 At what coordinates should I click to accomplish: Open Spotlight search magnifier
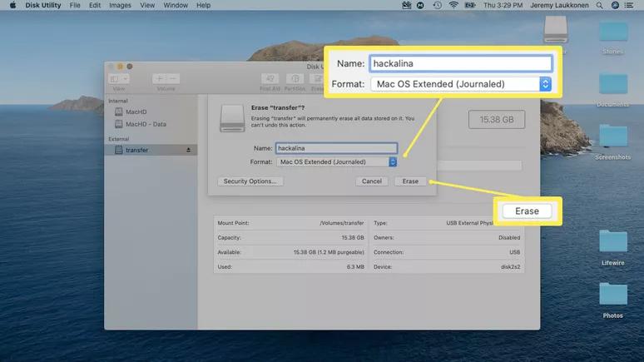(600, 5)
